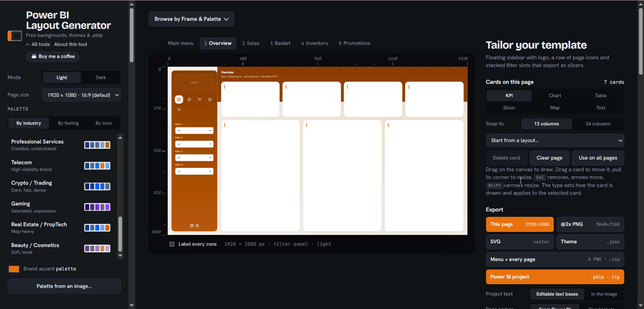
Task: Click Clear page button
Action: (549, 158)
